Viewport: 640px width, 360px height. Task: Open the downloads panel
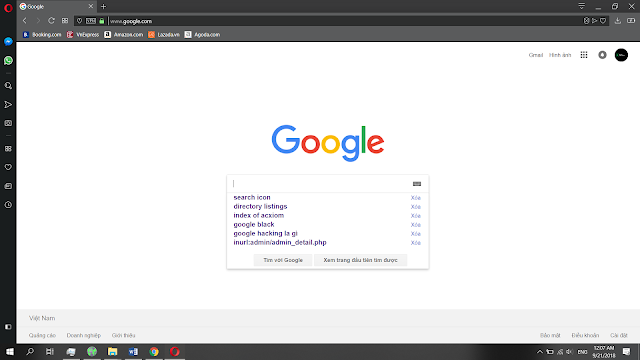[x=618, y=21]
